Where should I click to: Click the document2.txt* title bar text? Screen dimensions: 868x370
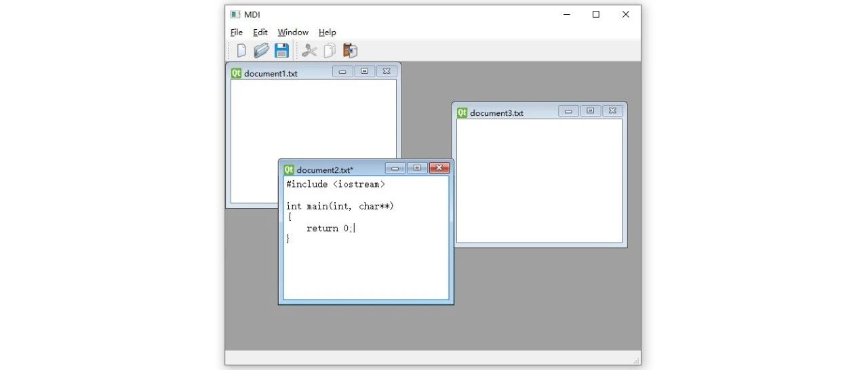325,170
